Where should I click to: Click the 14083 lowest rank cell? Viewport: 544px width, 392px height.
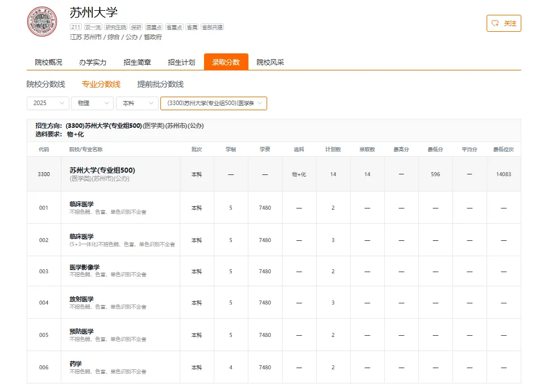click(x=504, y=174)
